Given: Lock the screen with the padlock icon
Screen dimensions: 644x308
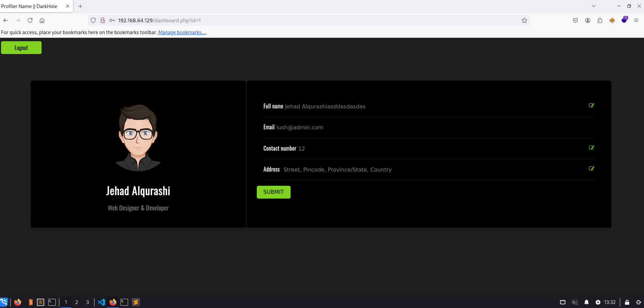Looking at the screenshot, I should coord(627,302).
